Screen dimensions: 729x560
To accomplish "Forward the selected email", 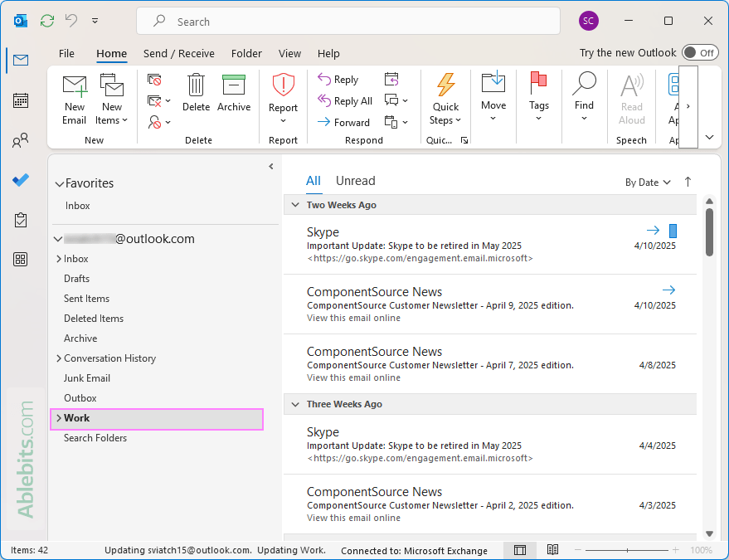I will coord(343,122).
